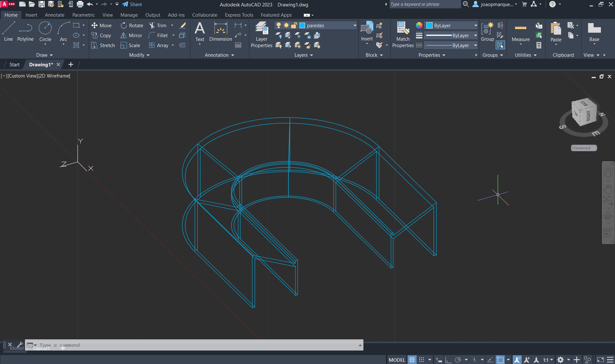Toggle object snap in status bar
The image size is (615, 364).
(x=500, y=360)
